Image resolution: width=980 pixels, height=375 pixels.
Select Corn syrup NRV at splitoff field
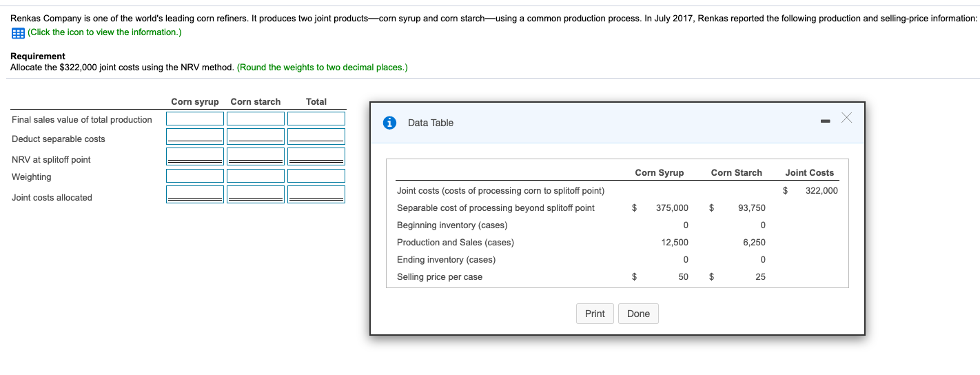pos(195,156)
